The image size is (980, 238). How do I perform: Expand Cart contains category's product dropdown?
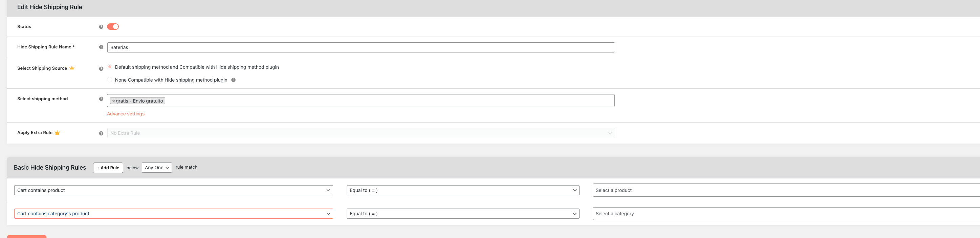[173, 214]
